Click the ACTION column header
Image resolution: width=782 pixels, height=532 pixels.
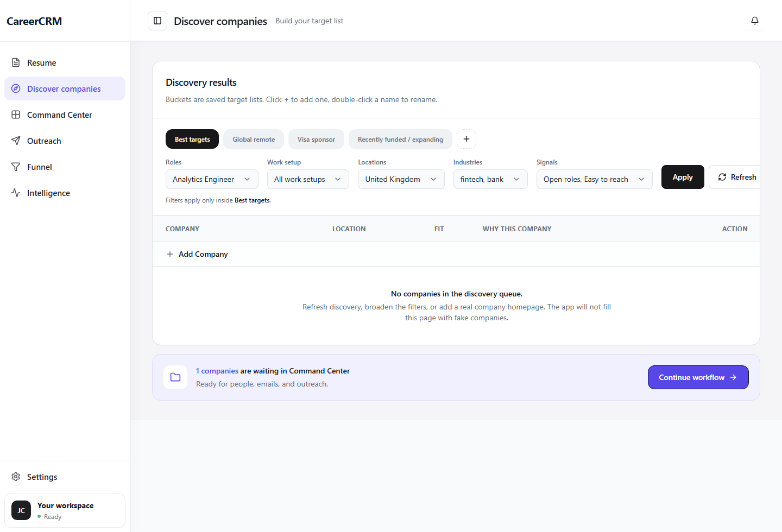tap(735, 229)
